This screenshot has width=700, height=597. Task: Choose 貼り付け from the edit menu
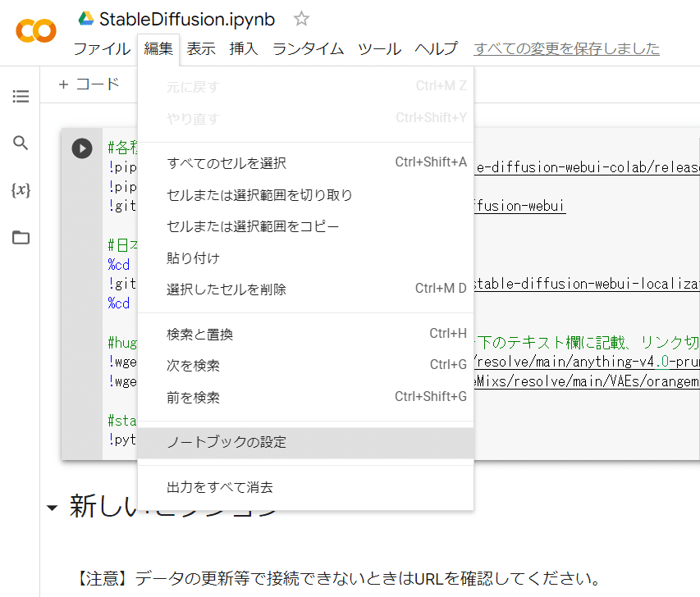(306, 257)
